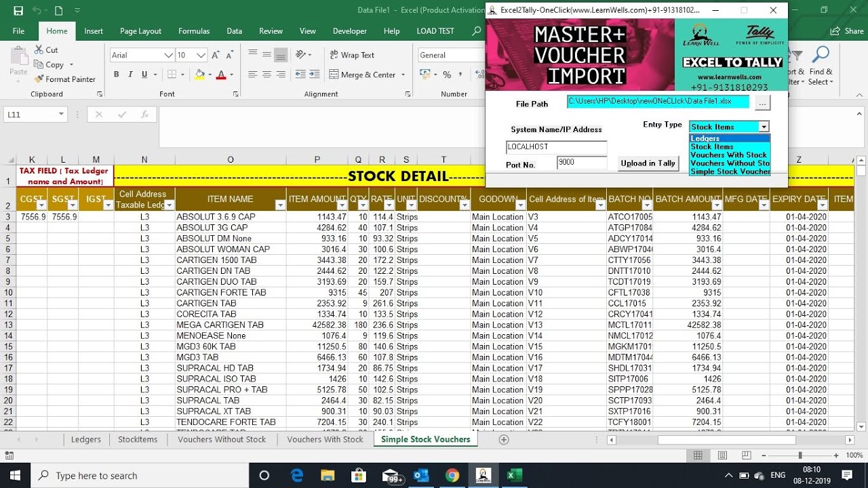Switch to Vouchers With Stock sheet tab
This screenshot has height=488, width=868.
pyautogui.click(x=325, y=439)
